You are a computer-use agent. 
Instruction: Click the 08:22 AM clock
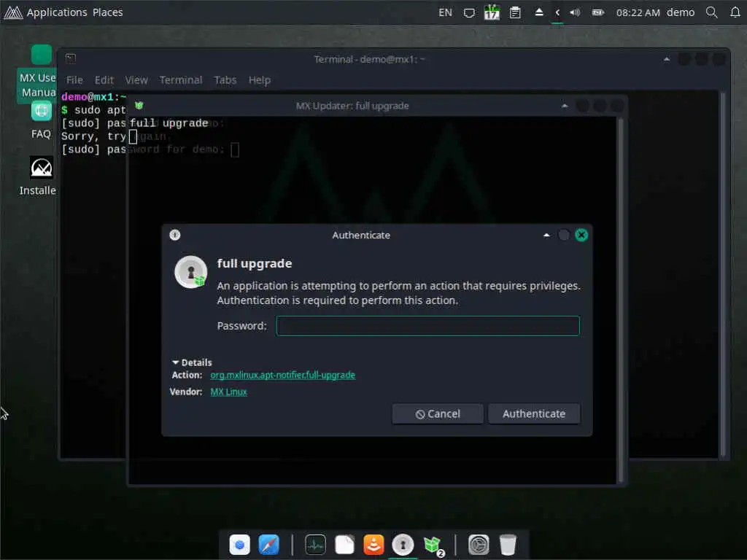coord(638,12)
